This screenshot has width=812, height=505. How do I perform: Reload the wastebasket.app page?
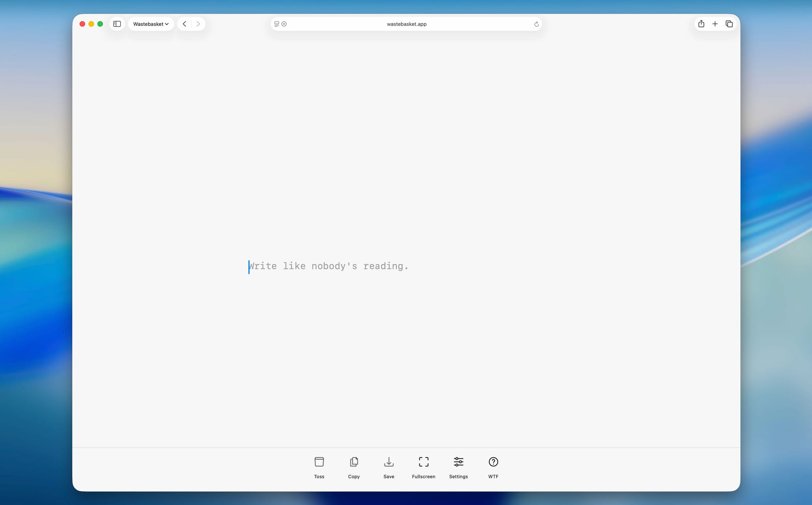[536, 24]
